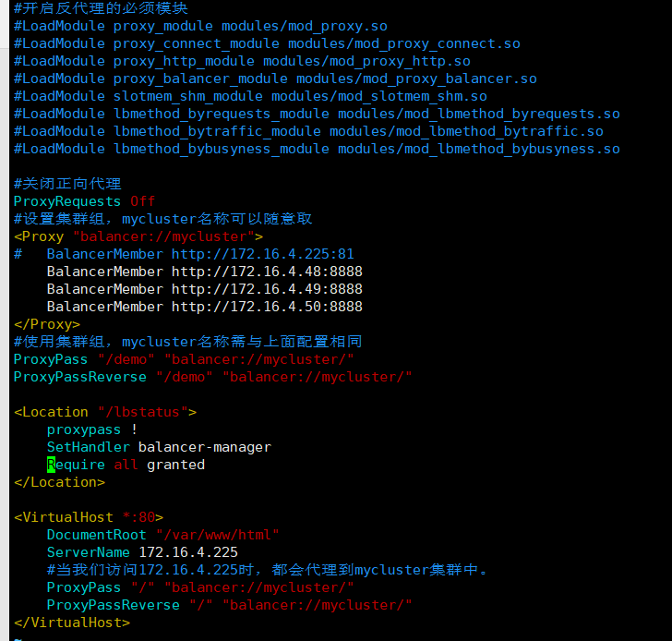Click the 'ServerName 172.16.4.225' line
Image resolution: width=672 pixels, height=641 pixels.
(x=142, y=553)
